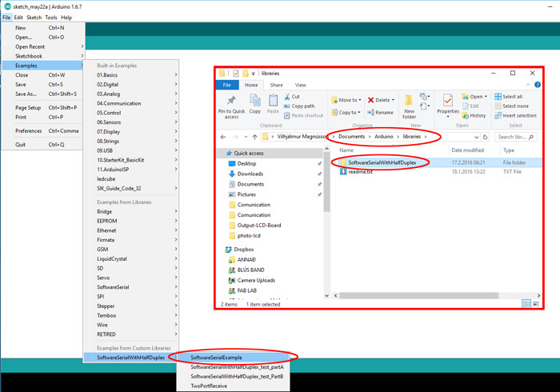Open the Arduino Tools menu

click(51, 18)
